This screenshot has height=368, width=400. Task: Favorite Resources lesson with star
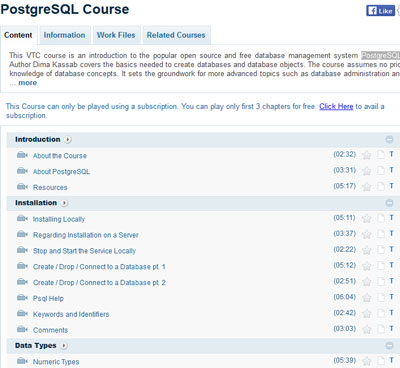tap(367, 187)
